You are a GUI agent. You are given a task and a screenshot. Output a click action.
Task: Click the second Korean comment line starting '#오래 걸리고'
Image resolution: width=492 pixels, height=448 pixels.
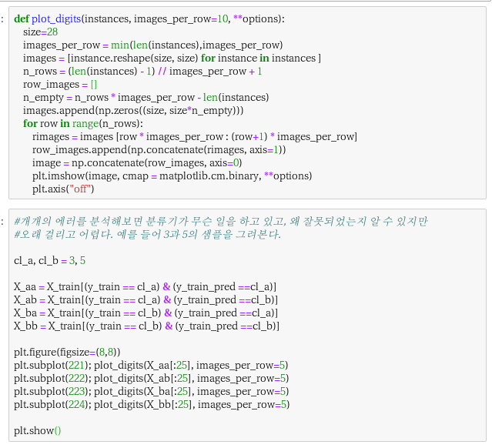tap(147, 235)
